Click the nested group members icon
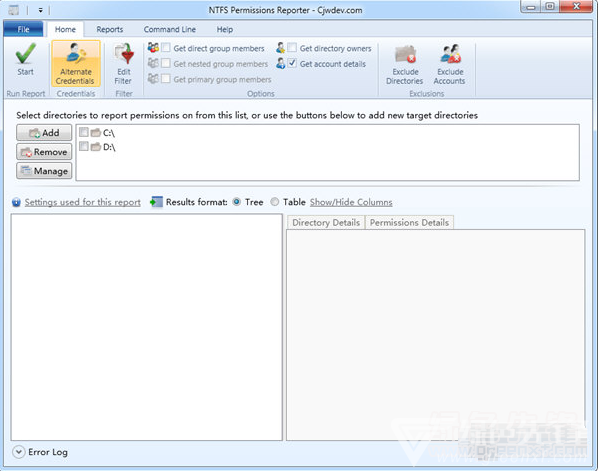 (x=153, y=63)
